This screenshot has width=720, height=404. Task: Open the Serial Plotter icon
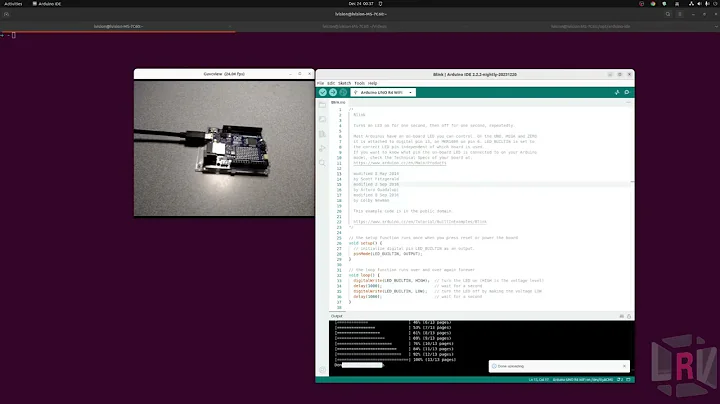(x=617, y=92)
